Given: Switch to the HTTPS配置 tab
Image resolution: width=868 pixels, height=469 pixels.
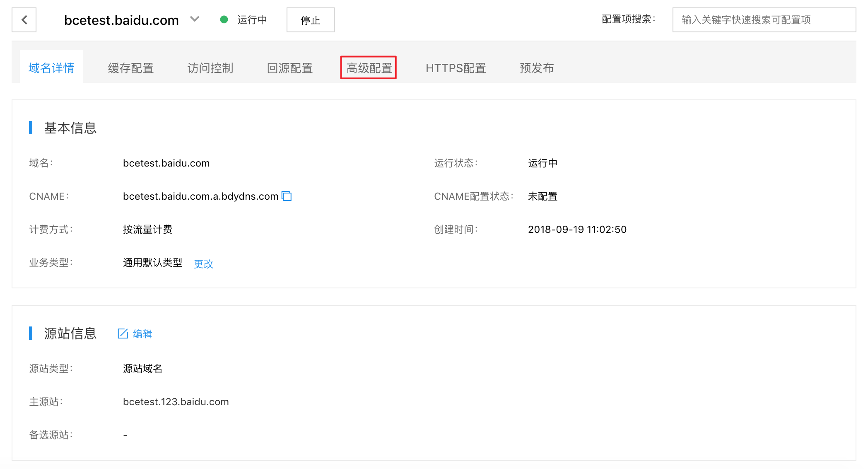Looking at the screenshot, I should click(x=456, y=68).
